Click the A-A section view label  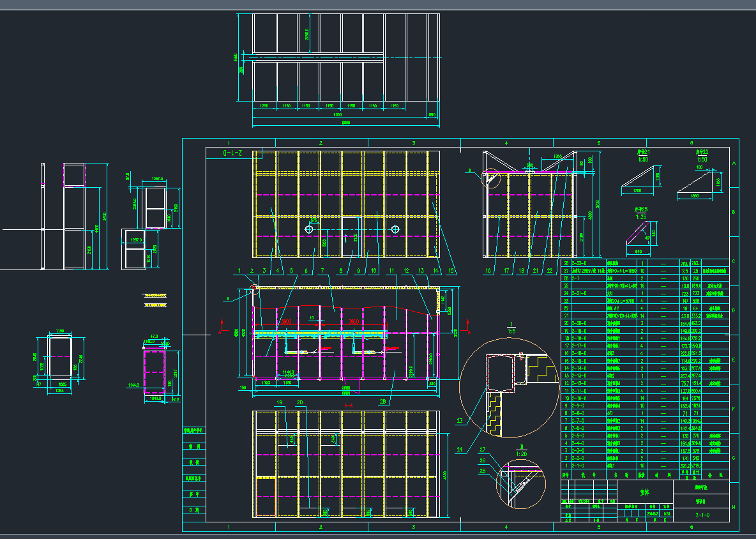(x=348, y=406)
